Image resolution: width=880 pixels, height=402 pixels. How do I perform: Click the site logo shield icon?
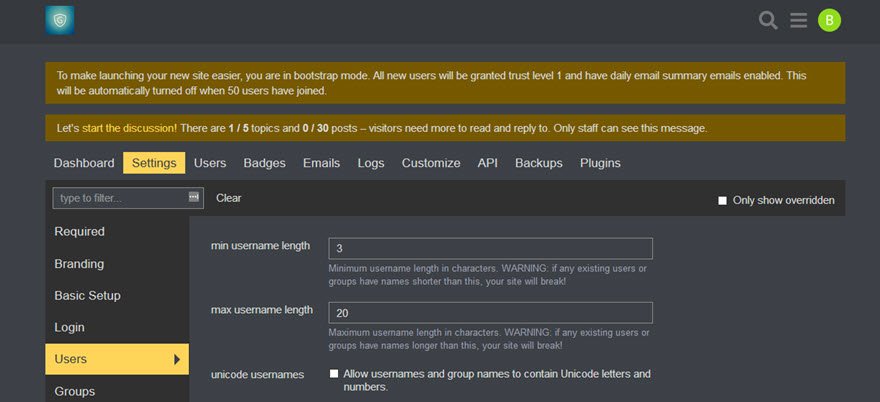59,20
